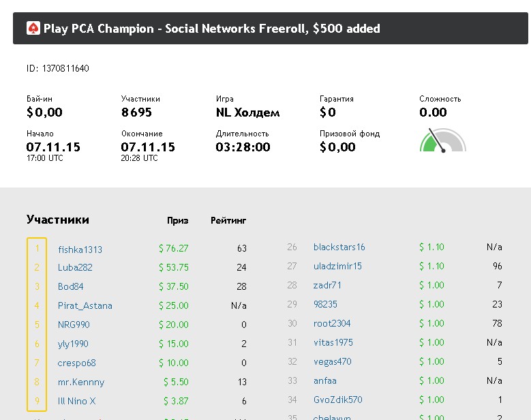Open player root2304 profile
This screenshot has width=531, height=420.
(332, 323)
